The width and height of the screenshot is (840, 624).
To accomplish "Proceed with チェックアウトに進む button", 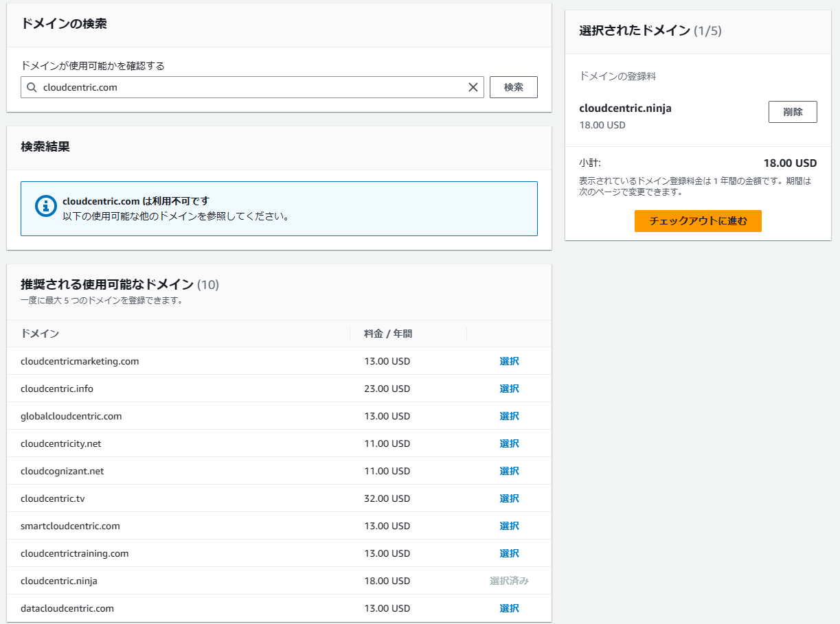I will (x=698, y=221).
